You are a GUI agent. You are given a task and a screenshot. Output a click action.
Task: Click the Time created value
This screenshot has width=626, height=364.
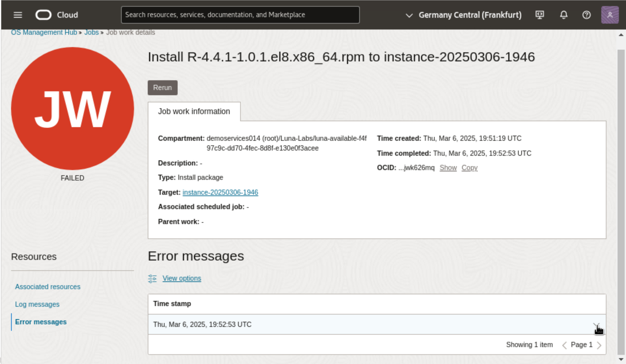coord(472,139)
